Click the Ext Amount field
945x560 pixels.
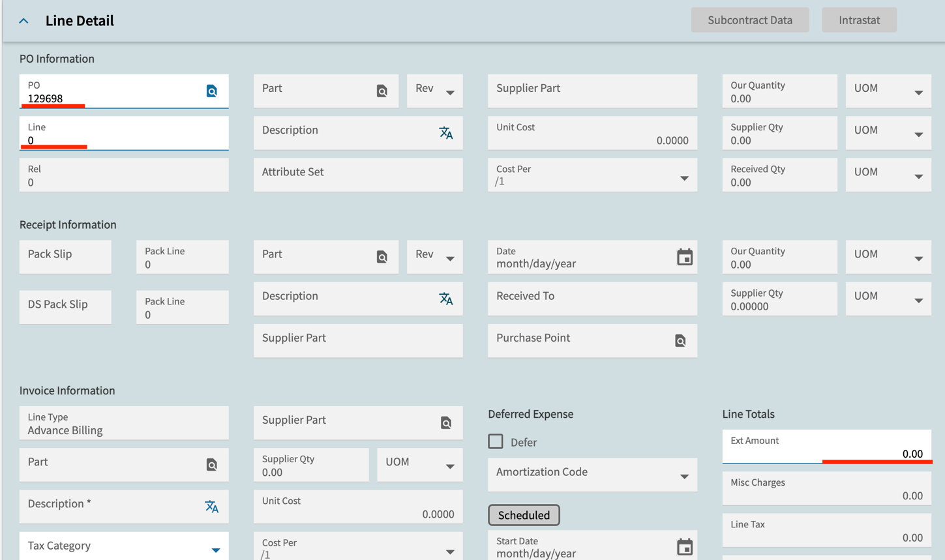click(827, 447)
